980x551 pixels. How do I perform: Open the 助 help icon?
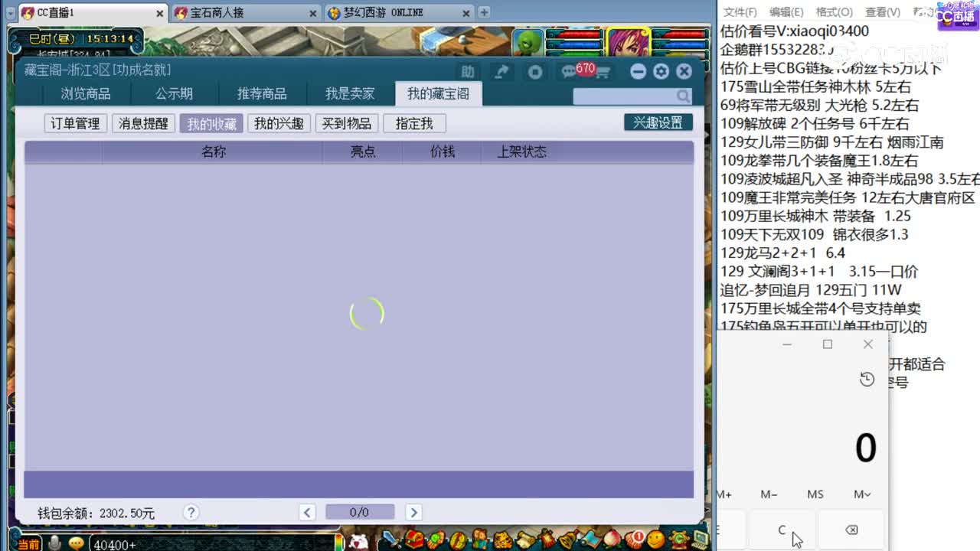pyautogui.click(x=468, y=70)
